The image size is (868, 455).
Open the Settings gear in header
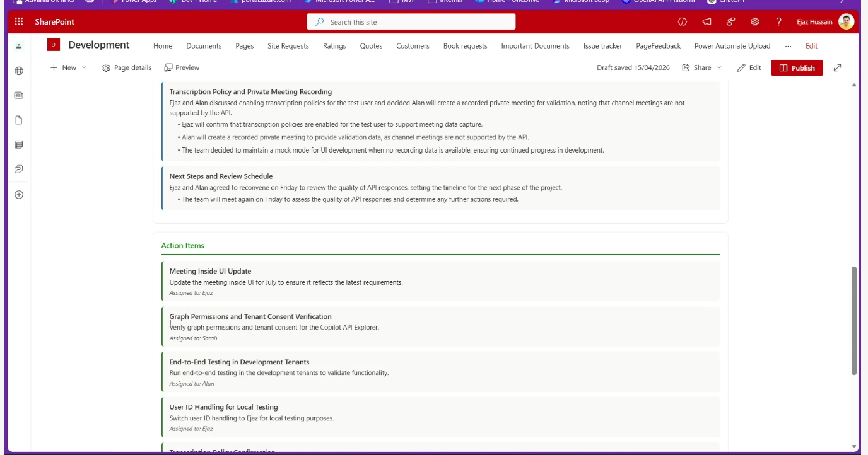(754, 22)
